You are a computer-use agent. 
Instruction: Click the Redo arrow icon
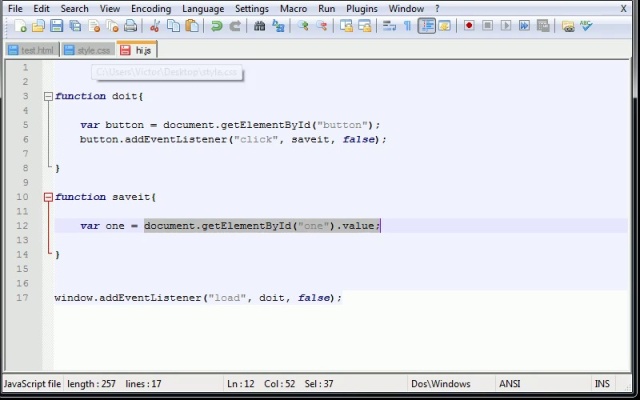(235, 26)
